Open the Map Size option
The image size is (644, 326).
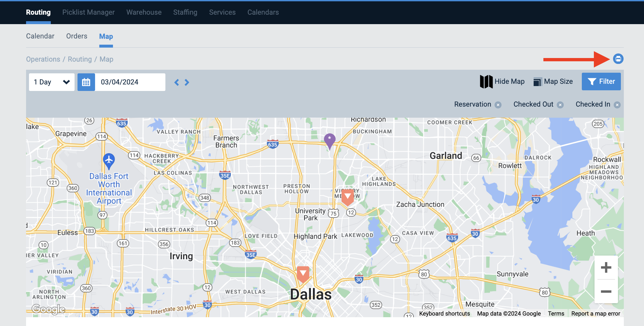(553, 81)
